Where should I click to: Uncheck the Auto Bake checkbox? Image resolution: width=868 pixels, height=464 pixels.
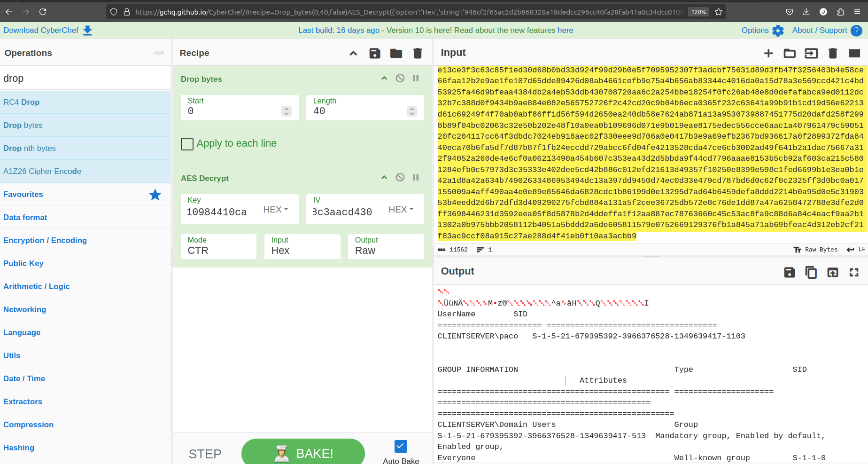click(x=401, y=446)
